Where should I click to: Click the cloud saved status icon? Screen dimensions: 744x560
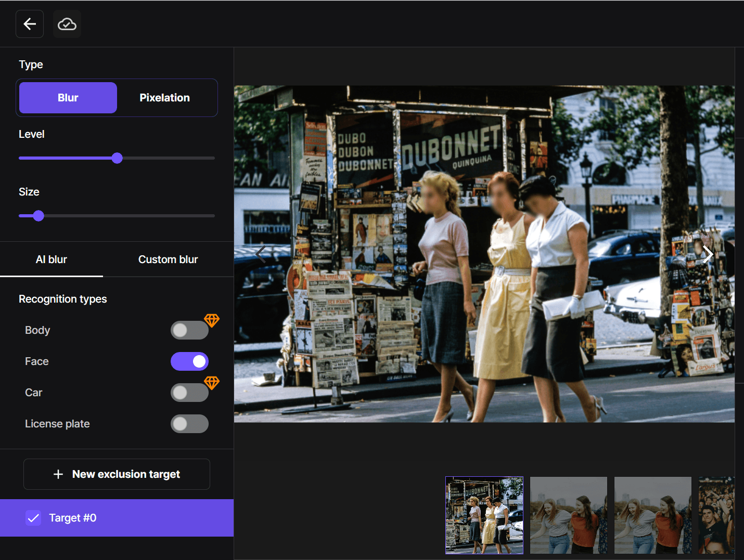tap(67, 24)
